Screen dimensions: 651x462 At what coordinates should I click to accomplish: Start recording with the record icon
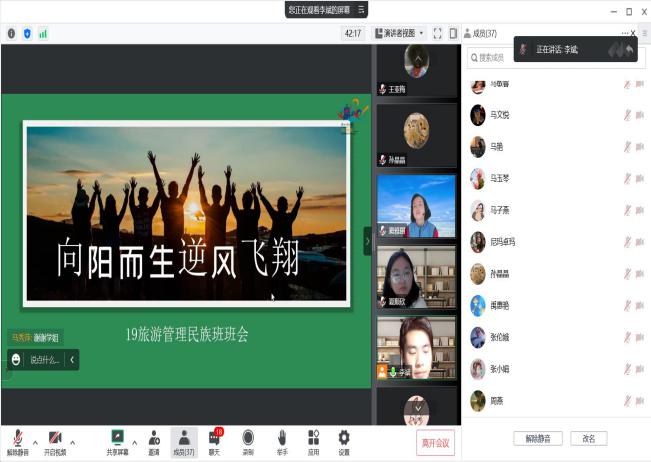[x=248, y=438]
